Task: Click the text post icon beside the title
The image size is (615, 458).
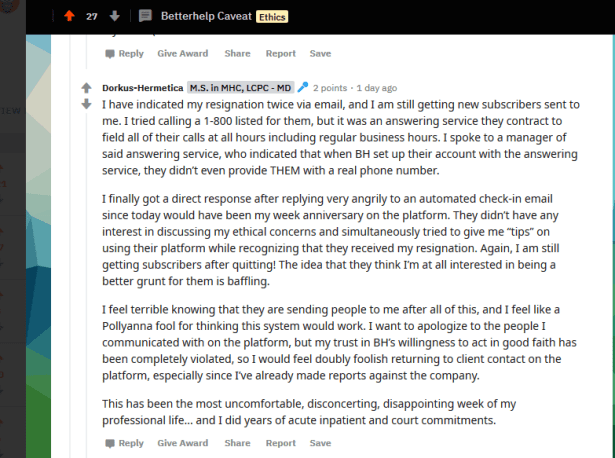Action: (145, 16)
